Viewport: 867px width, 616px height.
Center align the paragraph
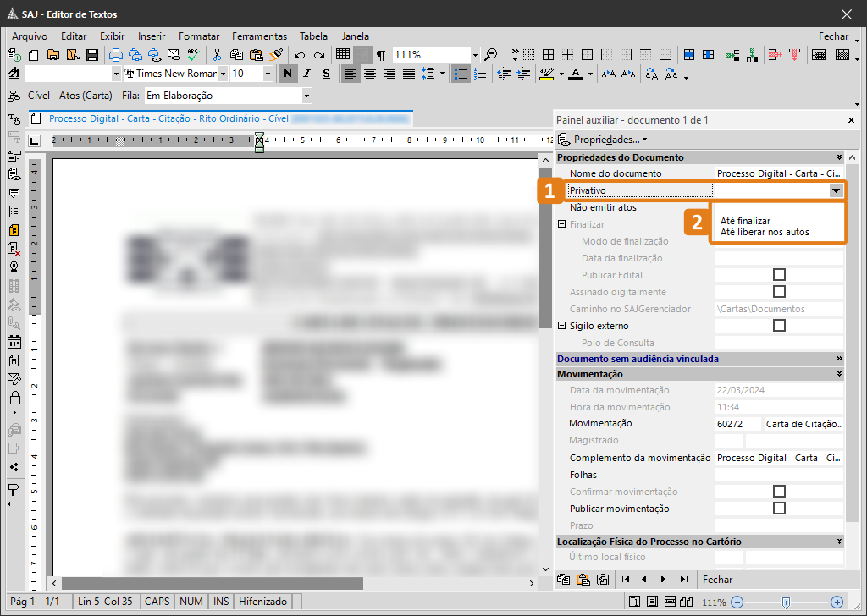(x=370, y=74)
